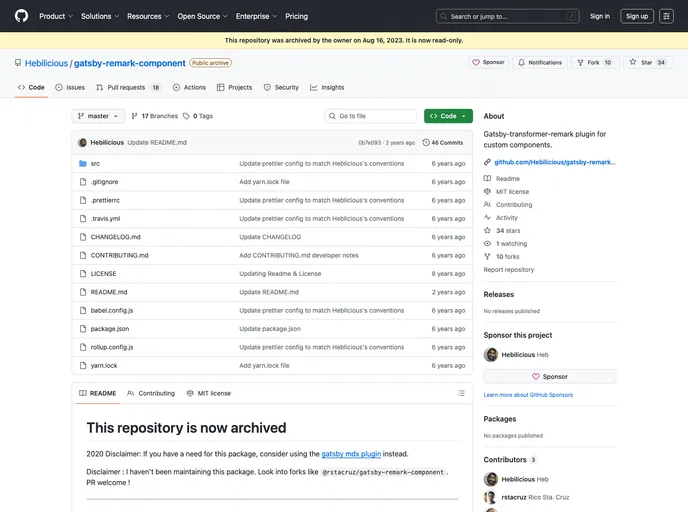
Task: Click the Sponsor button under Sponsor this project
Action: (550, 377)
